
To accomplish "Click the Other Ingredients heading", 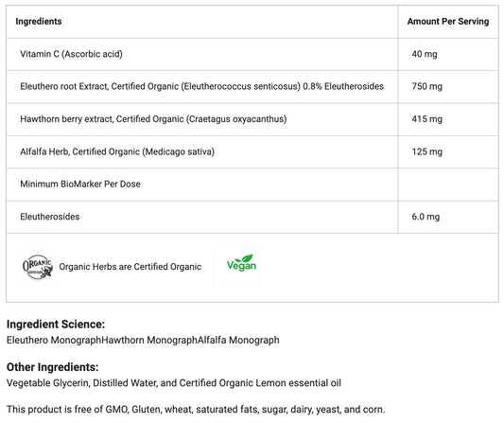I will (52, 367).
